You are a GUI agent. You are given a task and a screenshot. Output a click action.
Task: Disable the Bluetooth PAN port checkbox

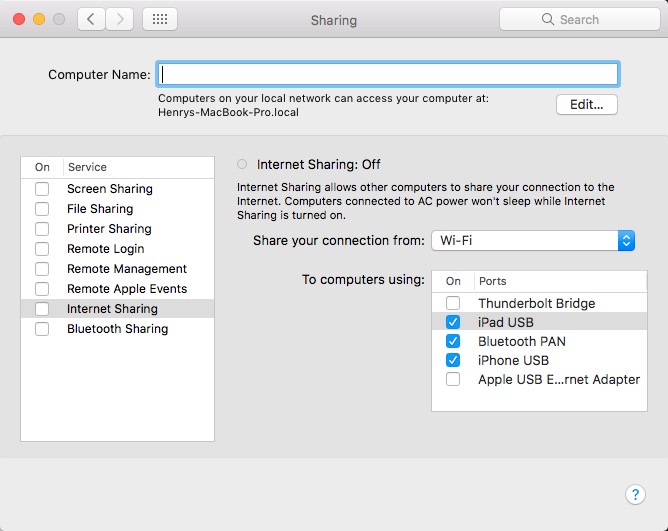(453, 341)
